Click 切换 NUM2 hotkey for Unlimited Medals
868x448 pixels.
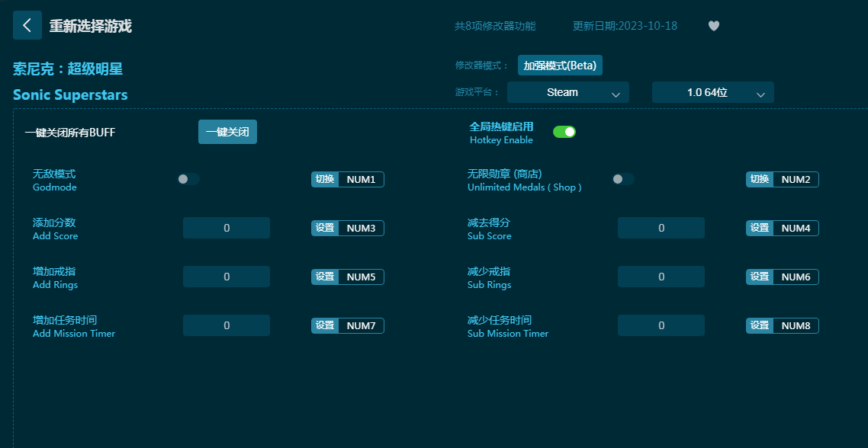click(783, 179)
